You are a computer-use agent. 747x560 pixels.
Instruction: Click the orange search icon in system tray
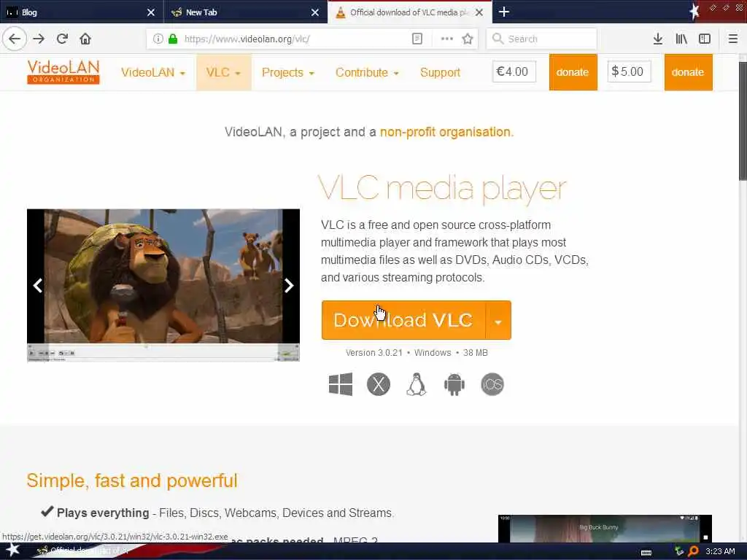tap(693, 551)
